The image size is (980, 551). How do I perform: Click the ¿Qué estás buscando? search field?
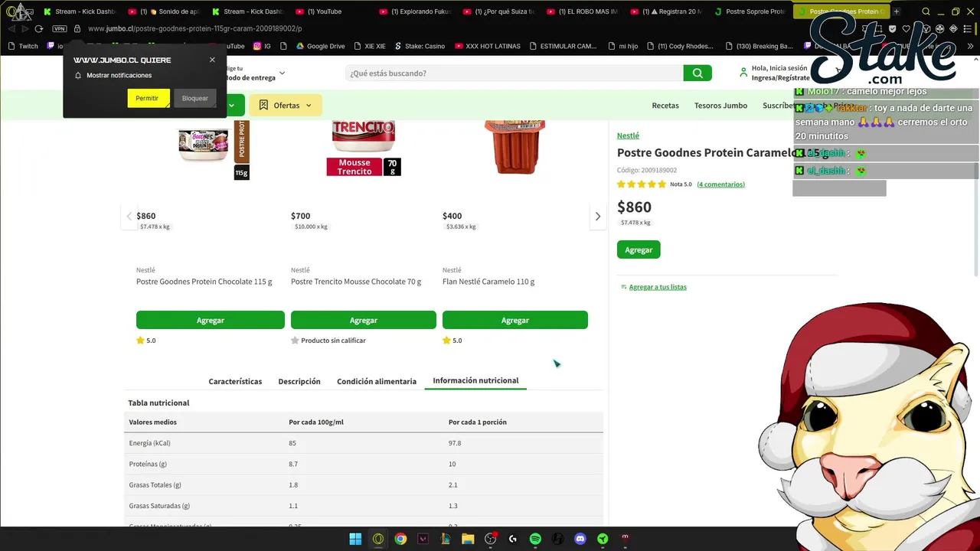(x=514, y=73)
